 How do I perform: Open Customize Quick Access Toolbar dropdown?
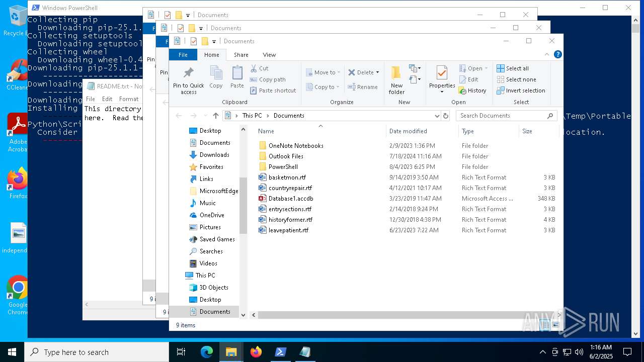(214, 41)
